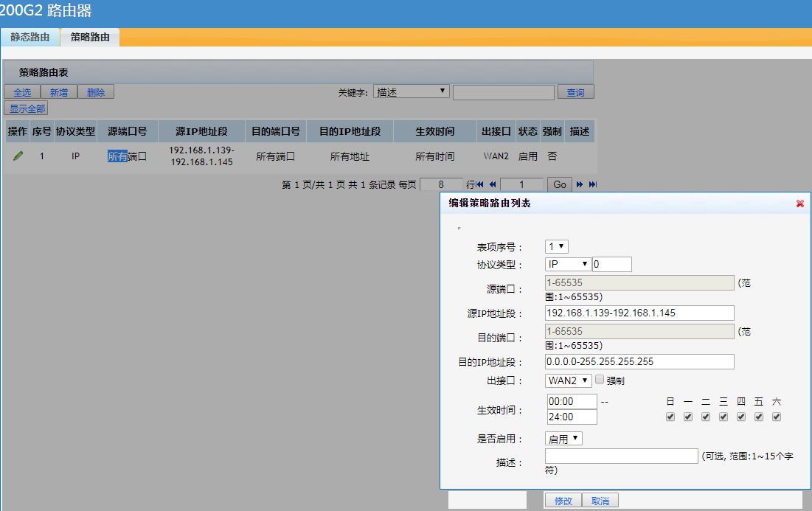Click the pencil icon to edit rule 1
The image size is (812, 511).
[x=18, y=156]
